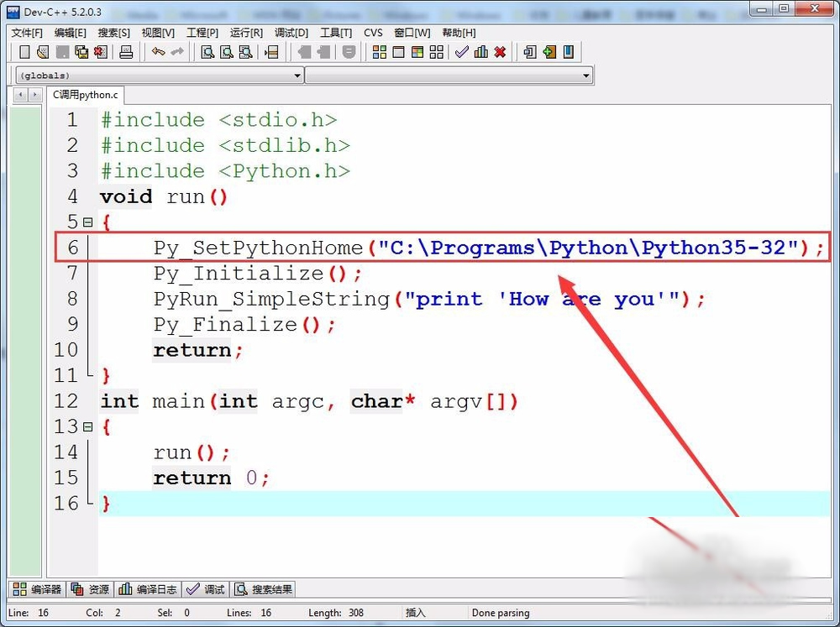Viewport: 840px width, 627px height.
Task: Click the Dev-C++ title bar app icon
Action: [13, 12]
